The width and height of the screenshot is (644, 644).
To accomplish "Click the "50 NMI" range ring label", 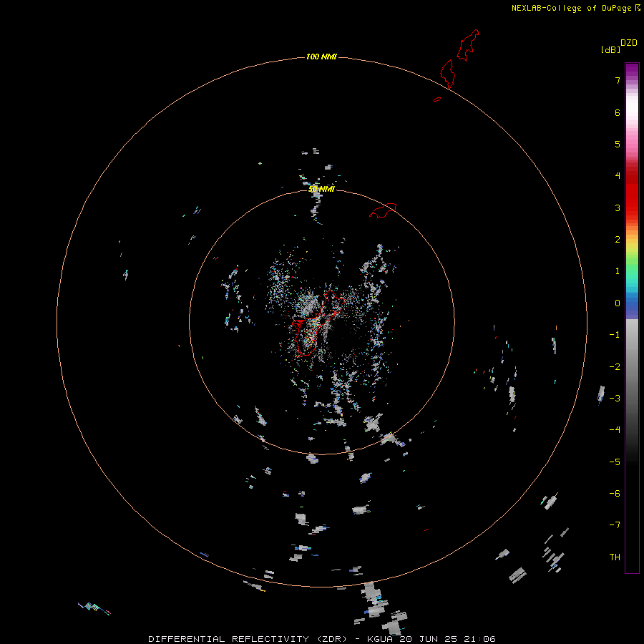I will tap(321, 189).
